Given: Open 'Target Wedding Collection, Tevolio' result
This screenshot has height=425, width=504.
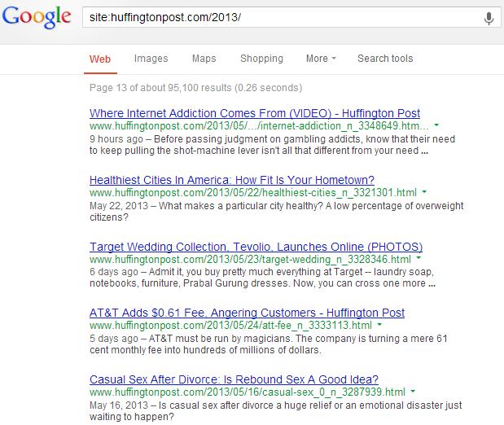Looking at the screenshot, I should [256, 247].
